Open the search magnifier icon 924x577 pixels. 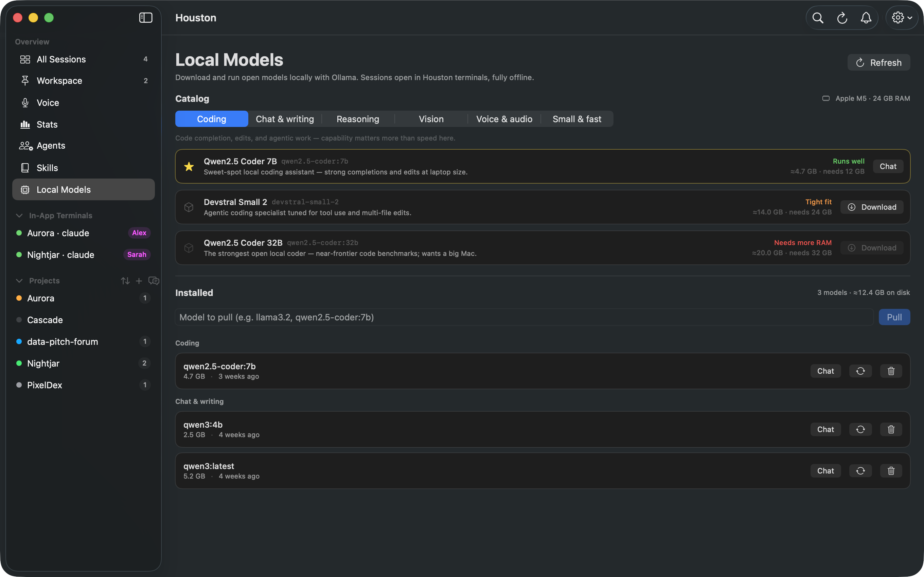817,18
